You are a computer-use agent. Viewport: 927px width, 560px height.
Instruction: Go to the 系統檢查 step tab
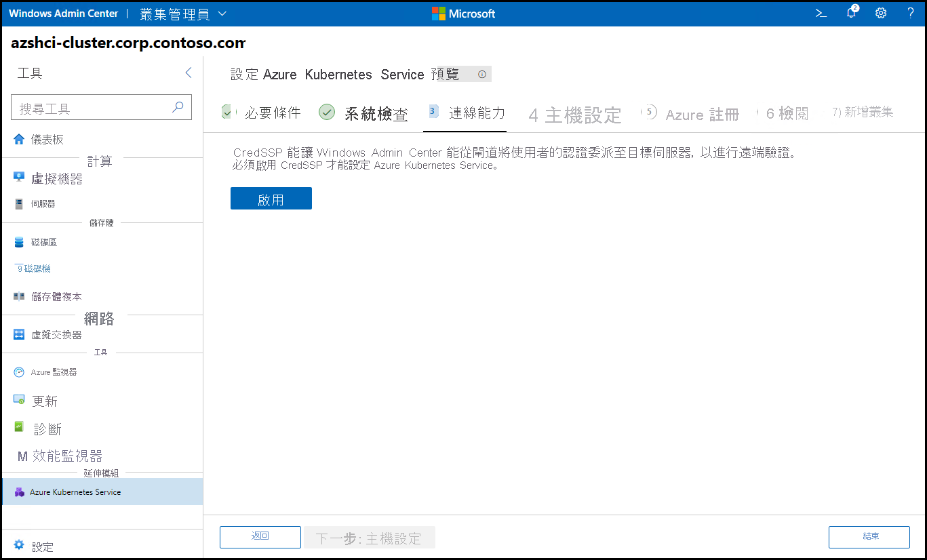pos(363,113)
